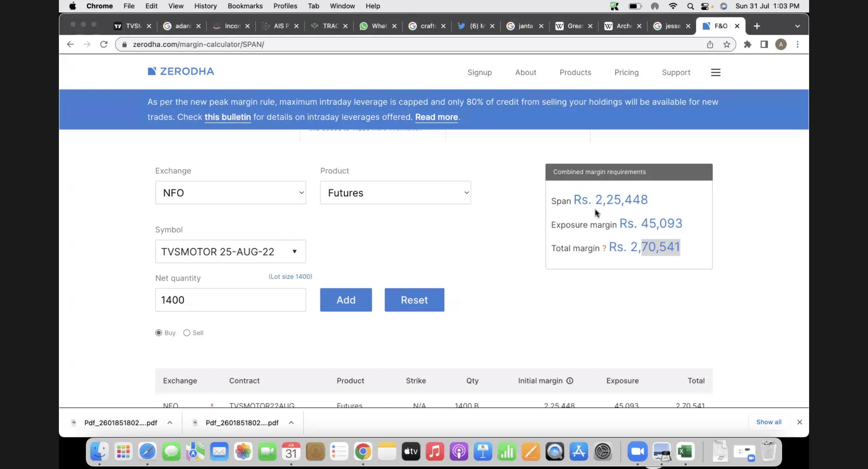Screen dimensions: 868x469
Task: Bookmark this page with star icon
Action: pos(727,45)
